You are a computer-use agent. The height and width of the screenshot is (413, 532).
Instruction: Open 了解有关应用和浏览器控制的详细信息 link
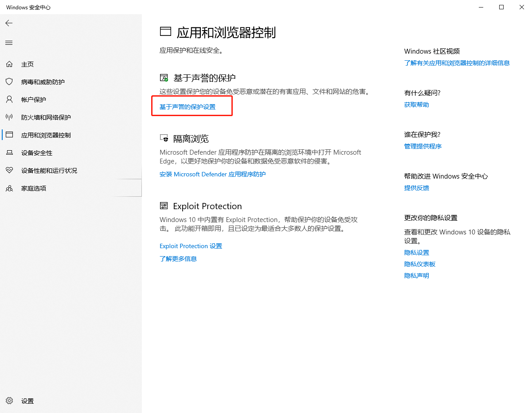tap(457, 63)
